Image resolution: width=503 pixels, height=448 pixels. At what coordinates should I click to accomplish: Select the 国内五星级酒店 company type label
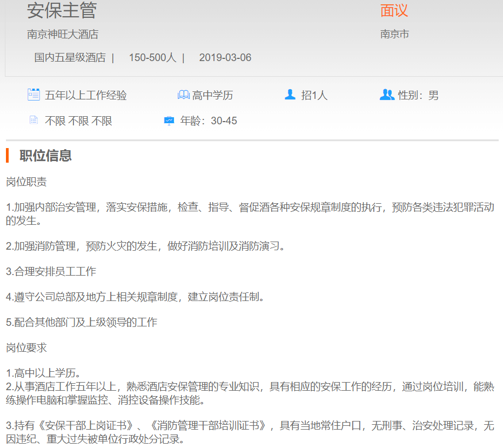[70, 57]
